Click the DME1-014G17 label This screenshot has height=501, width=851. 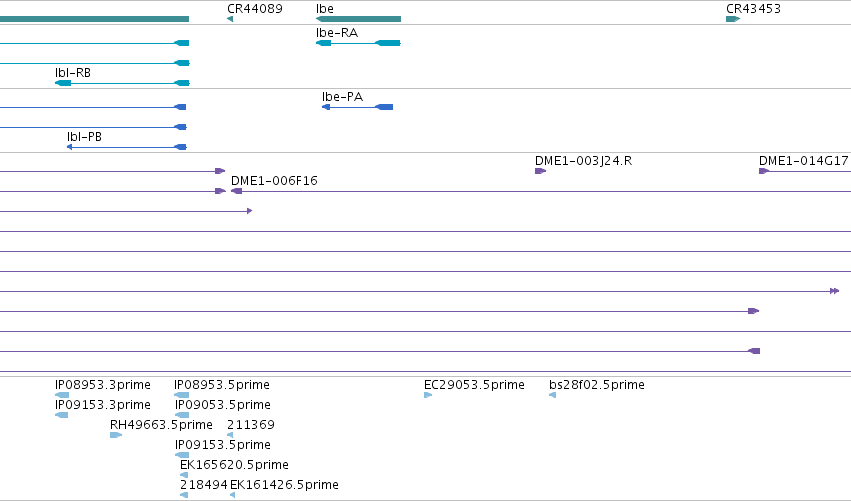(x=803, y=161)
